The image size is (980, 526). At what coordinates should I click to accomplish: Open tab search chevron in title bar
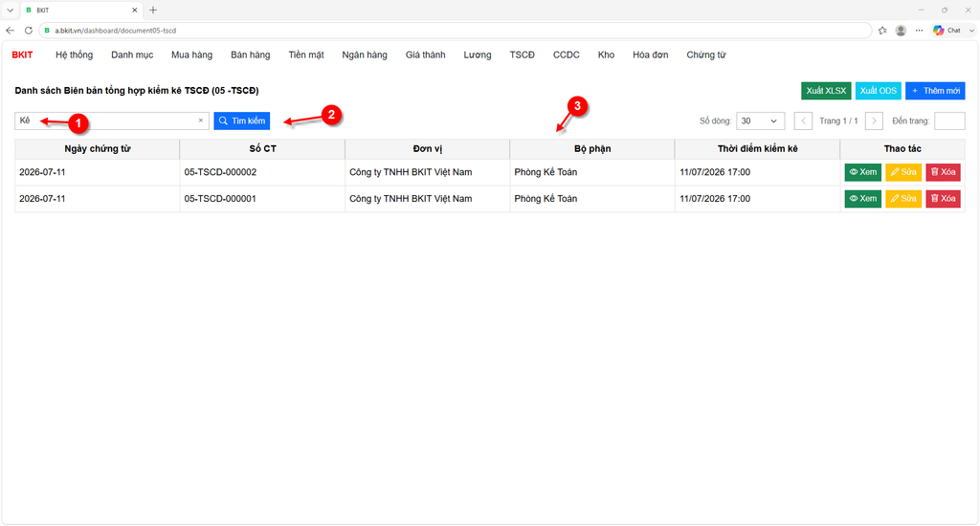10,10
